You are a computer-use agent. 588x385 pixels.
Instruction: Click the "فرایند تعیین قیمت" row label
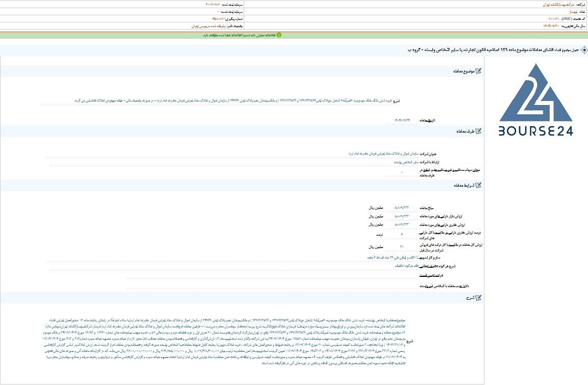coord(431,275)
